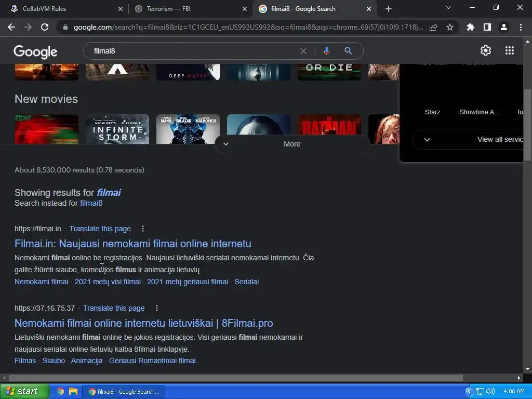Open the Chrome three-dot menu
532x399 pixels.
click(x=521, y=27)
